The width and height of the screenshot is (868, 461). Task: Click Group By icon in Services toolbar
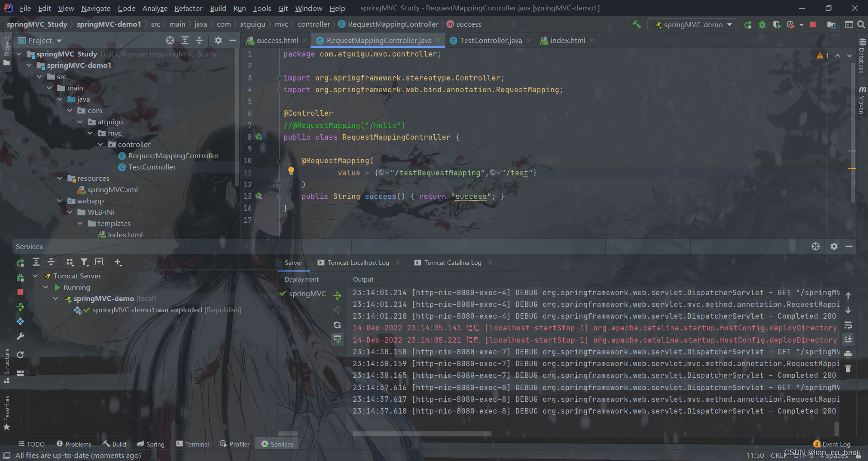click(x=70, y=262)
